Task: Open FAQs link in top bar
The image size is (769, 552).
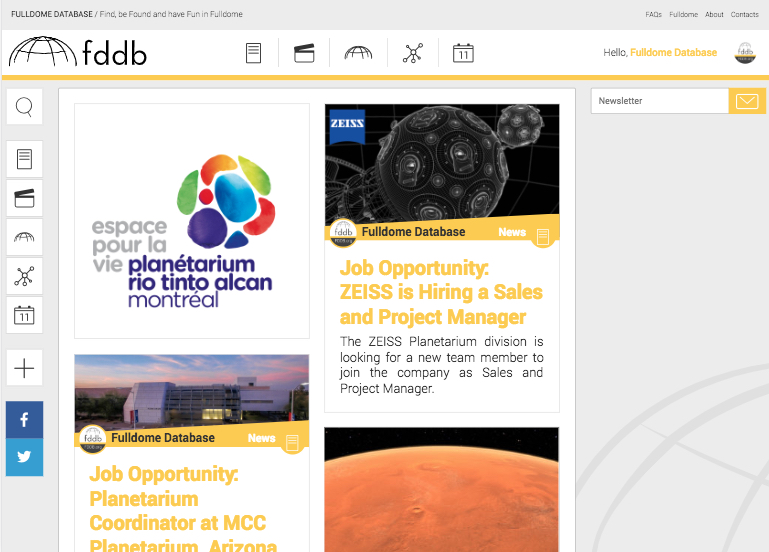Action: pyautogui.click(x=653, y=15)
